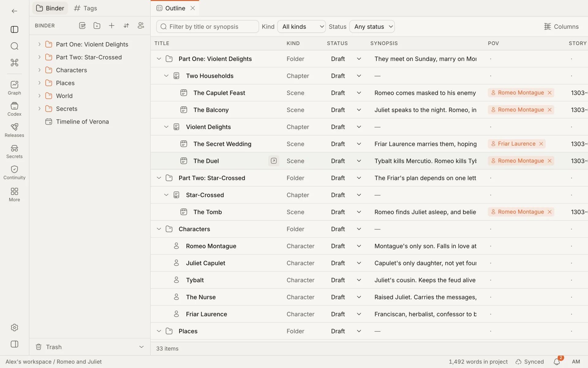Change status of Tybalt character
The height and width of the screenshot is (368, 588).
pyautogui.click(x=346, y=280)
